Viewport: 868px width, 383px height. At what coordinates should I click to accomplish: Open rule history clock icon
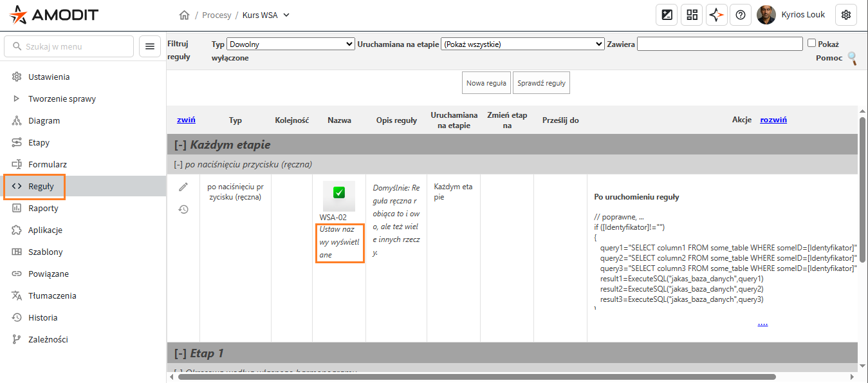[183, 209]
